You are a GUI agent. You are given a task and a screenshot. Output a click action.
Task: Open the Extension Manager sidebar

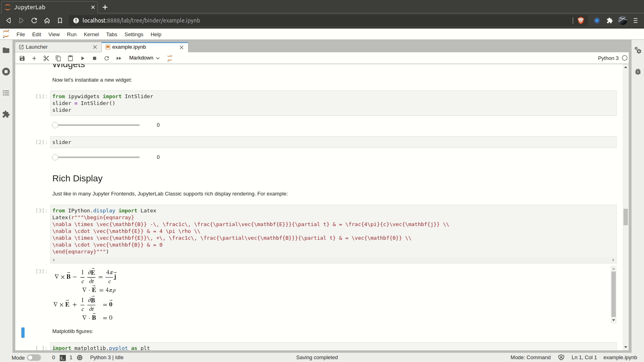6,114
